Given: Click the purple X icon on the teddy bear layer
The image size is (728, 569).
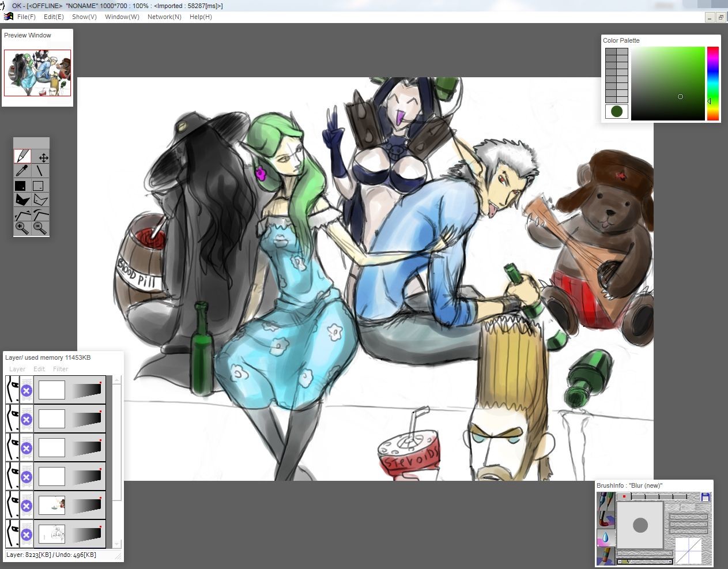Looking at the screenshot, I should coord(26,506).
